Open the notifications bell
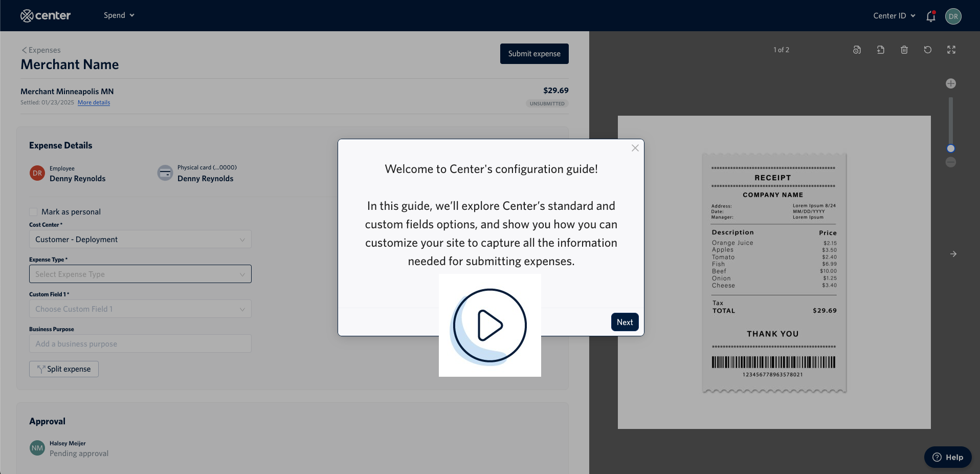Screen dimensions: 980x474 930,16
